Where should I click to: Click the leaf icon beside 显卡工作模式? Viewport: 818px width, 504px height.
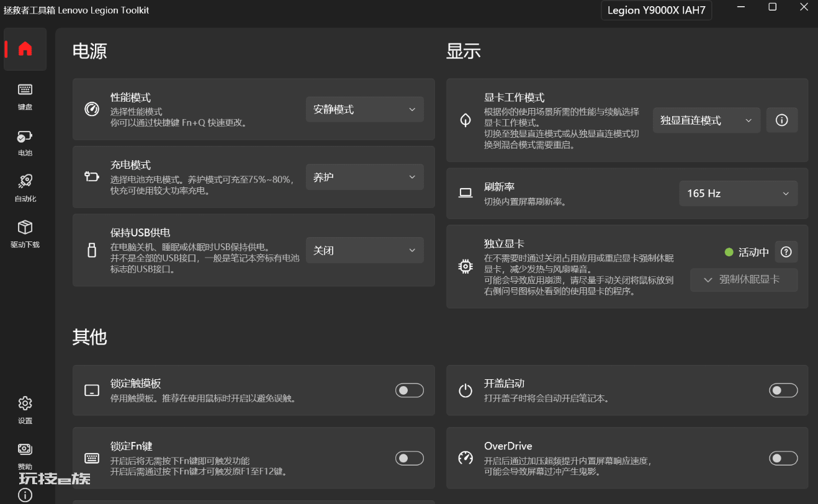coord(465,120)
